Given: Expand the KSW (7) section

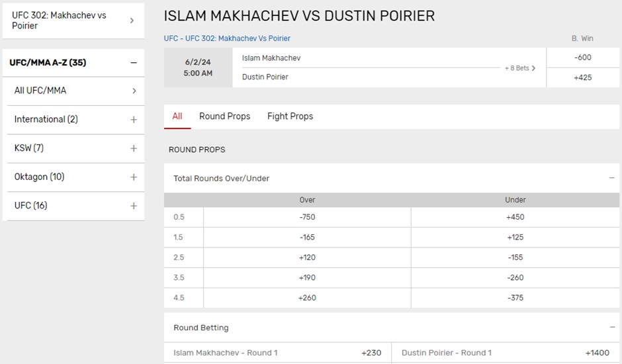Looking at the screenshot, I should 133,148.
